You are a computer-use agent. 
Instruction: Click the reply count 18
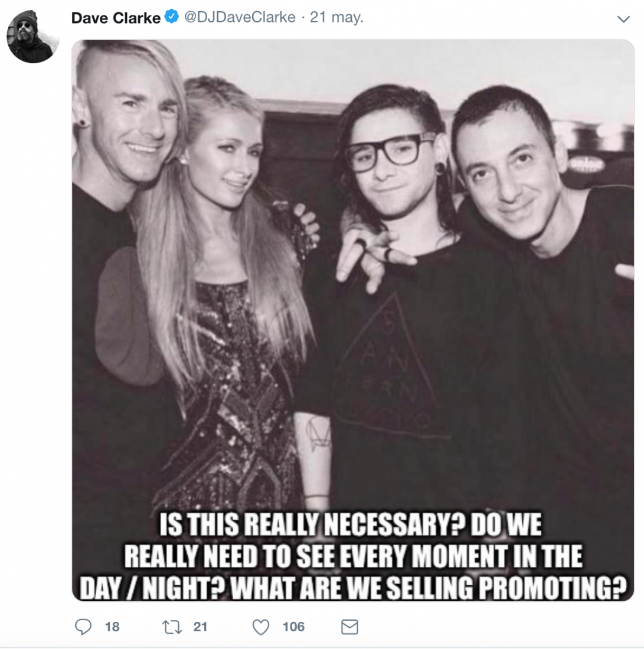(112, 627)
